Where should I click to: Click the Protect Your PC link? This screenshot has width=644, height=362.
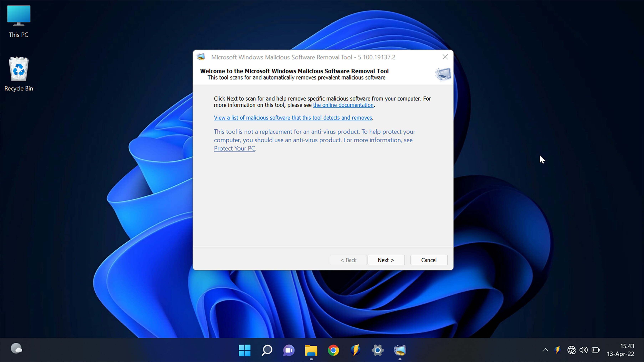coord(234,148)
